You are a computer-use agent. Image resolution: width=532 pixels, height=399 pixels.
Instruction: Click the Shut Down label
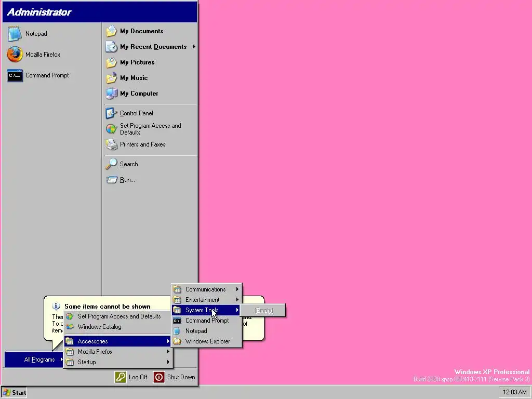(x=181, y=377)
